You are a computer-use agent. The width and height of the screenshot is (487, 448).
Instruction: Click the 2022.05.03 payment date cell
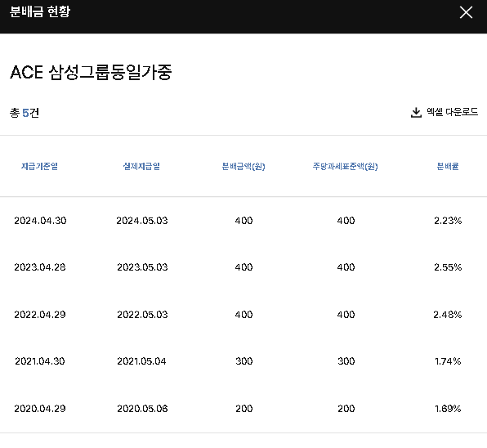142,315
